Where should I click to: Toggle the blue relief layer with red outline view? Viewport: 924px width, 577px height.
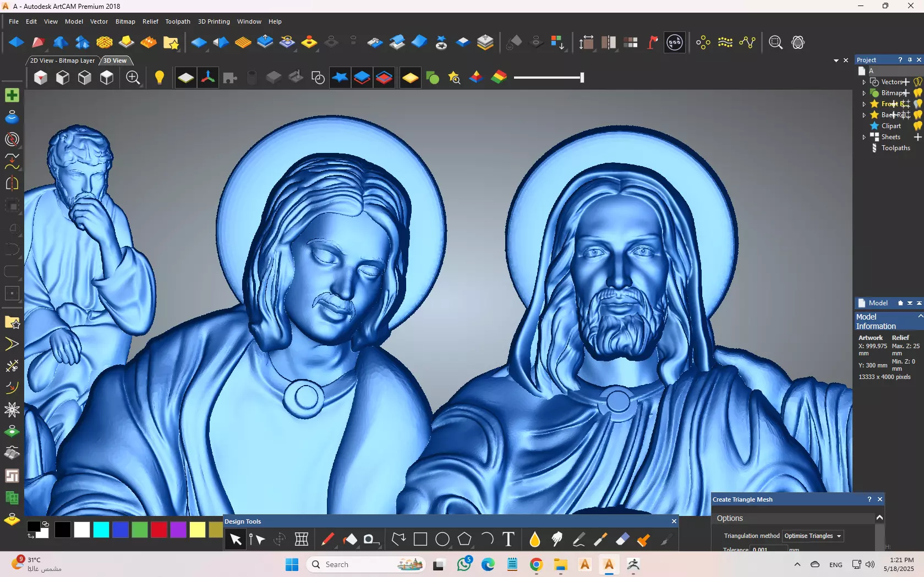384,78
